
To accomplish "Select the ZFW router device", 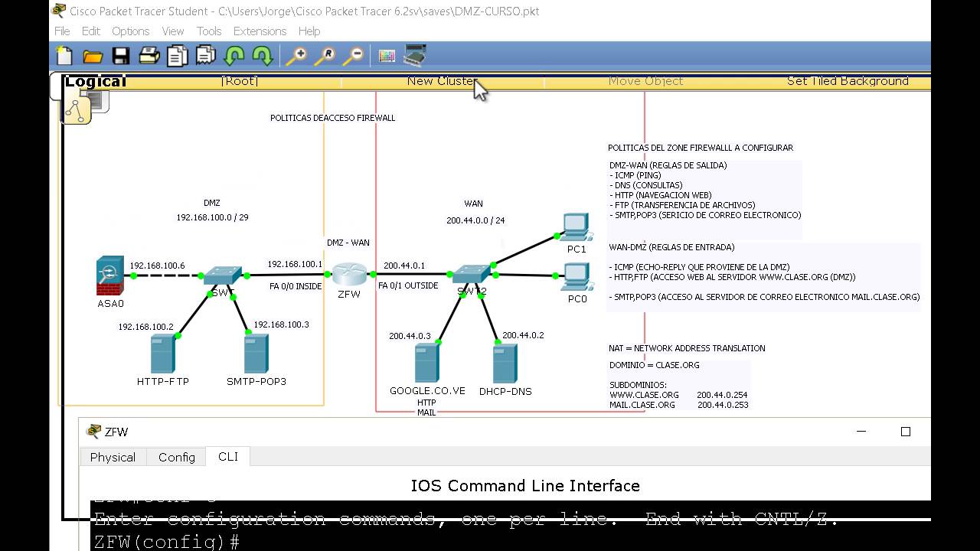I will pyautogui.click(x=349, y=274).
